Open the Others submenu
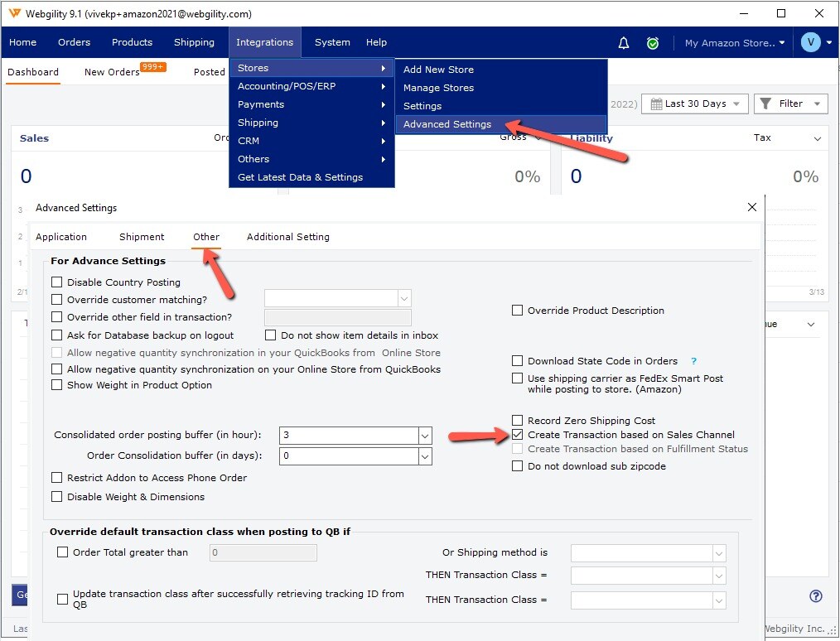 tap(311, 159)
